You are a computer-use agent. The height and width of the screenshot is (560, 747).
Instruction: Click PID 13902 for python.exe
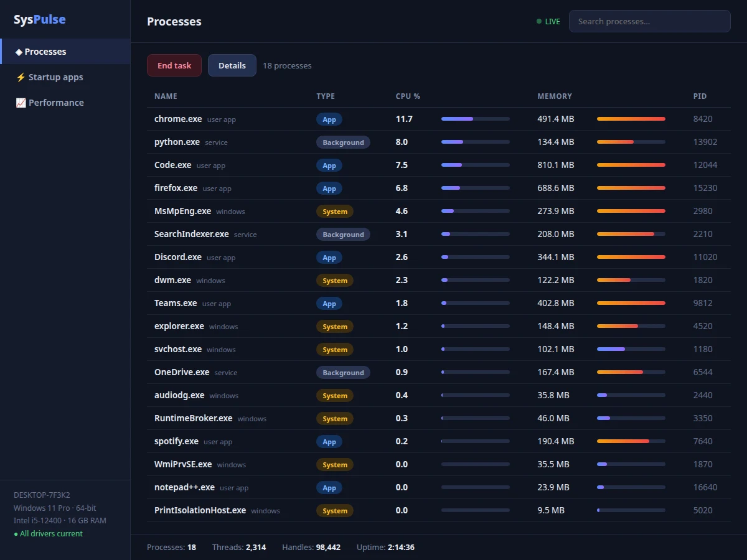tap(705, 142)
